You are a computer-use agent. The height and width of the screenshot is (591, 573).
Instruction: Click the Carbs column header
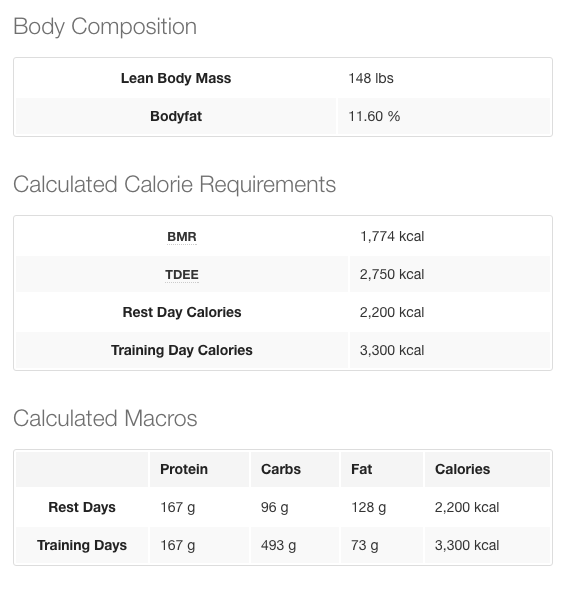(281, 469)
